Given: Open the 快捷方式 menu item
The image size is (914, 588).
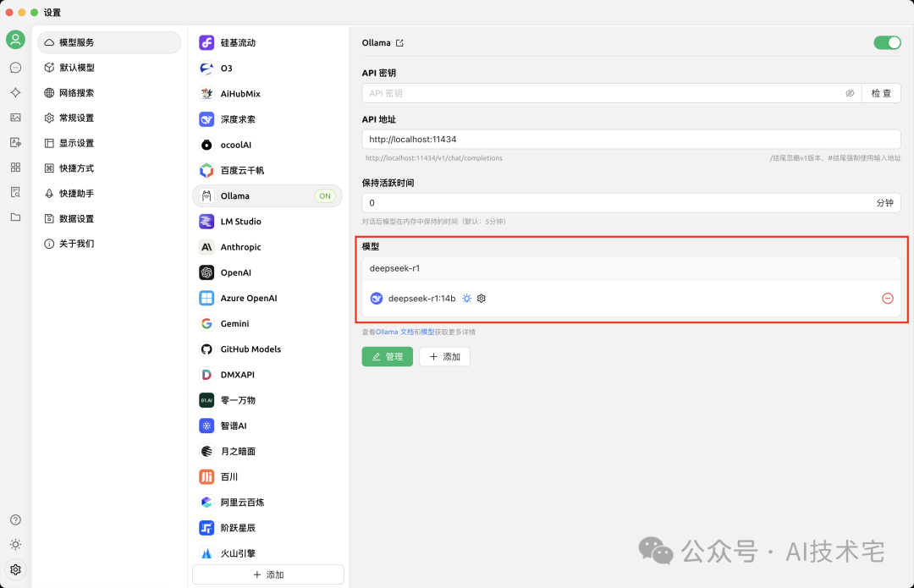Looking at the screenshot, I should (x=109, y=168).
